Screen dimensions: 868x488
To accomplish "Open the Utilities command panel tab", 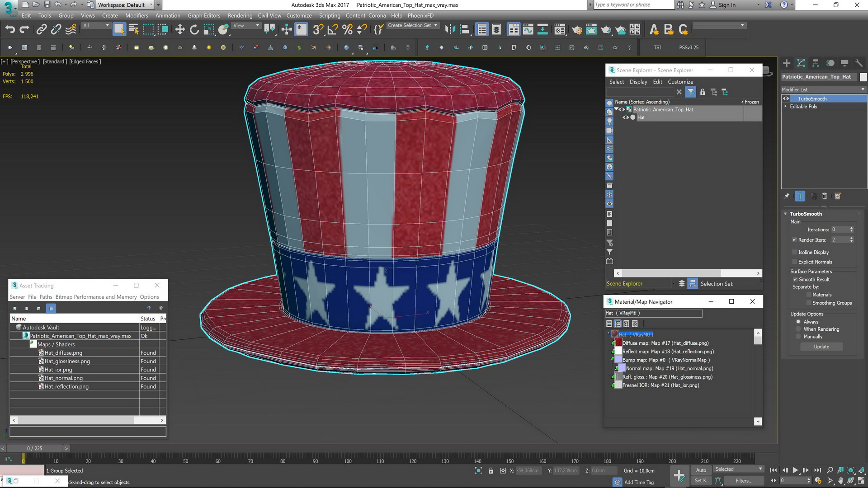I will coord(859,63).
